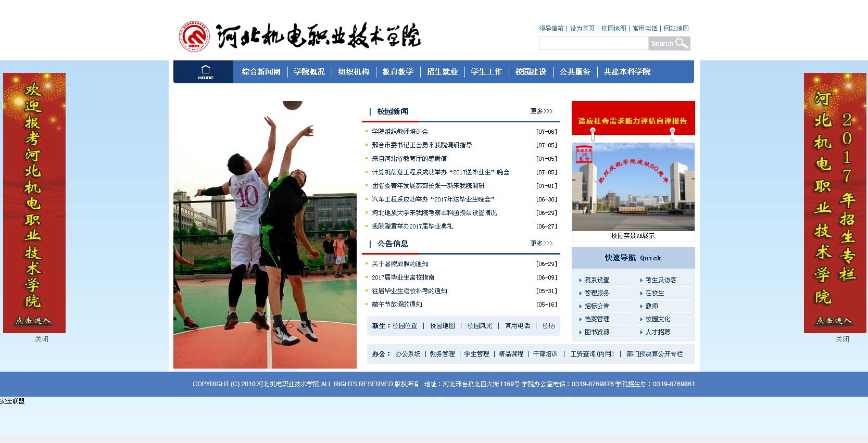Viewport: 868px width, 443px height.
Task: Click 点击进入 on left red banner
Action: (33, 321)
